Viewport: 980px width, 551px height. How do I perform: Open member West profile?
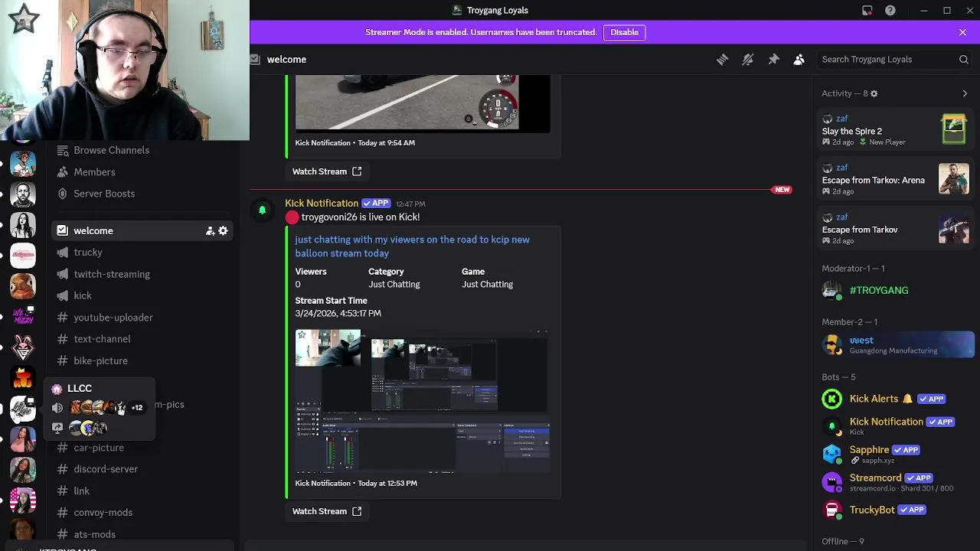pyautogui.click(x=894, y=344)
